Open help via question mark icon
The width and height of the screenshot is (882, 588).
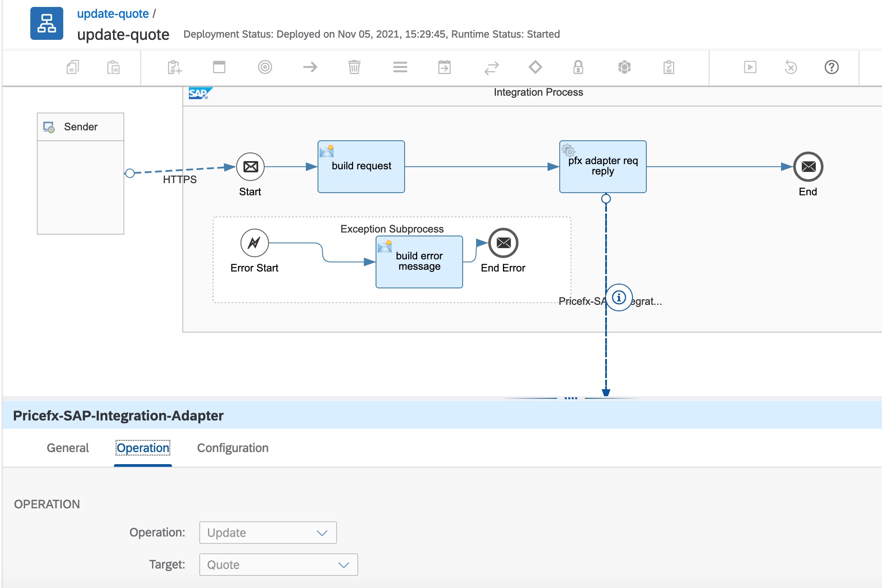pyautogui.click(x=831, y=67)
